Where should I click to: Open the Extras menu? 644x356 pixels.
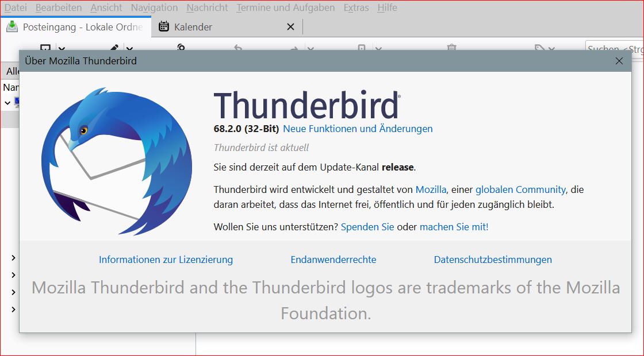356,7
